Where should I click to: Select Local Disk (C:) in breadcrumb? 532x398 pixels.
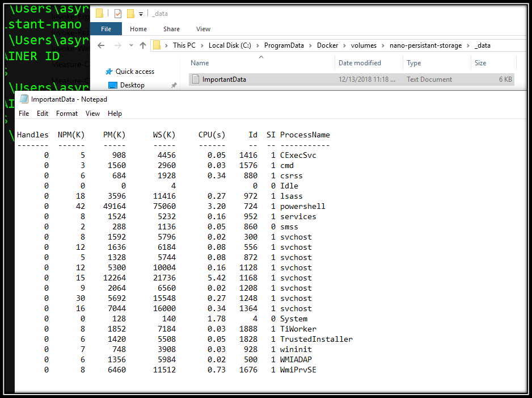pyautogui.click(x=230, y=45)
